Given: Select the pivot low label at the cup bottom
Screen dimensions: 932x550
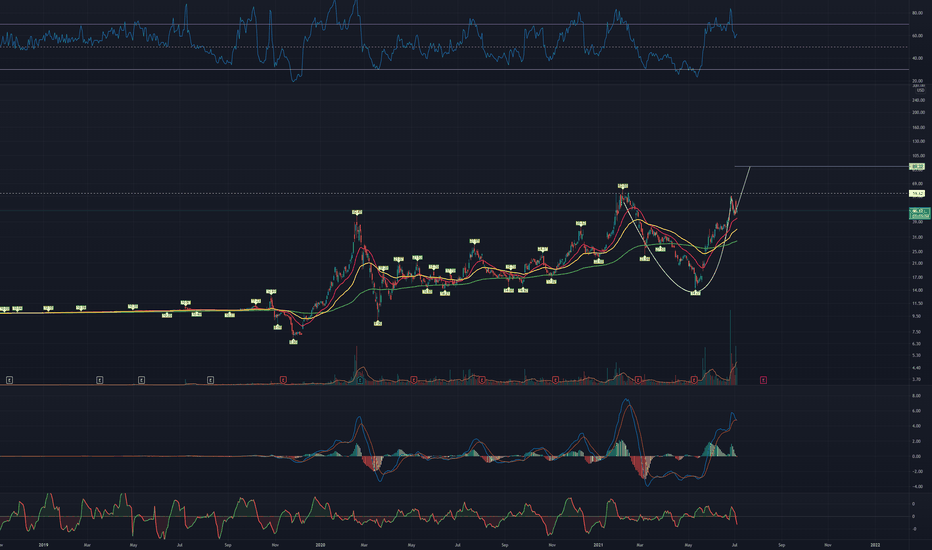Looking at the screenshot, I should point(696,293).
